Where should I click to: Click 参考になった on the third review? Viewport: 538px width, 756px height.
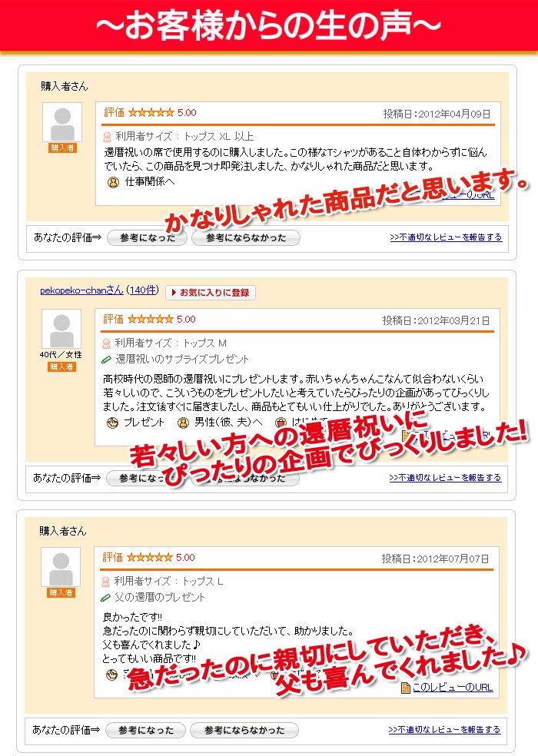coord(146,730)
